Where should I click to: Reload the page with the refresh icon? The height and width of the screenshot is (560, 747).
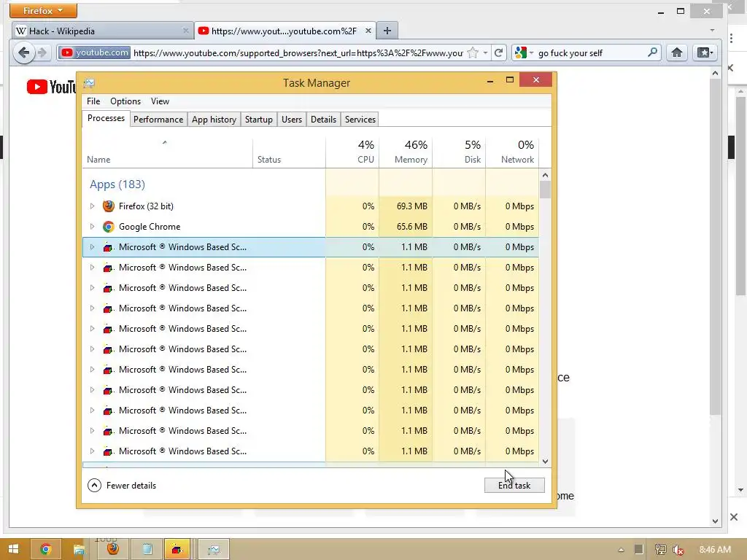click(x=499, y=52)
